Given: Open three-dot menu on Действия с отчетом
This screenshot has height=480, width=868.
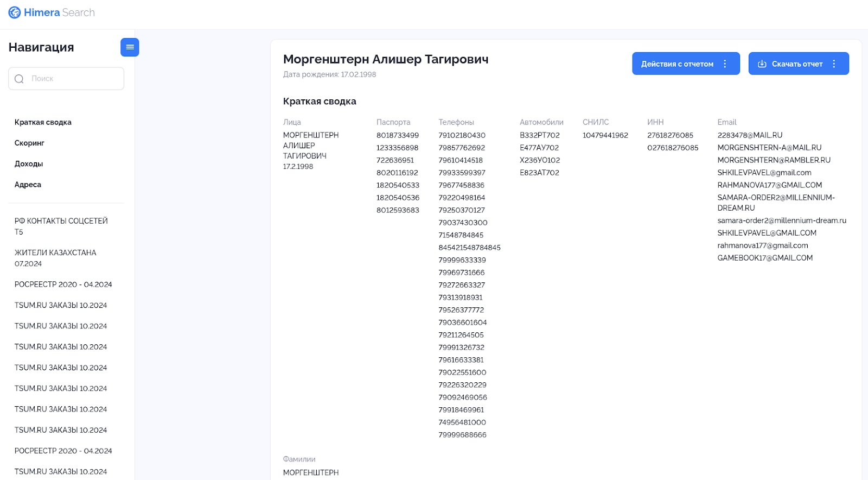Looking at the screenshot, I should (x=725, y=64).
